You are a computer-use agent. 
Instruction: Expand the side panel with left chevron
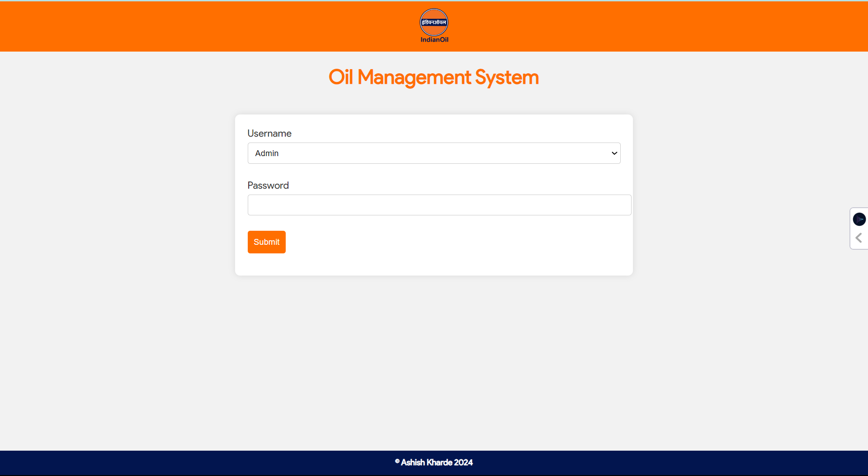[859, 238]
